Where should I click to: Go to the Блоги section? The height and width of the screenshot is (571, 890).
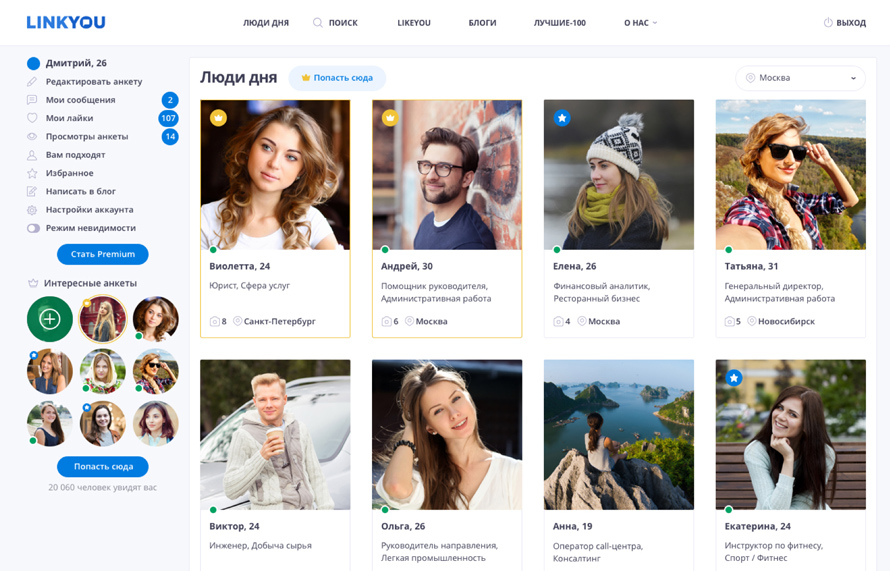tap(482, 23)
